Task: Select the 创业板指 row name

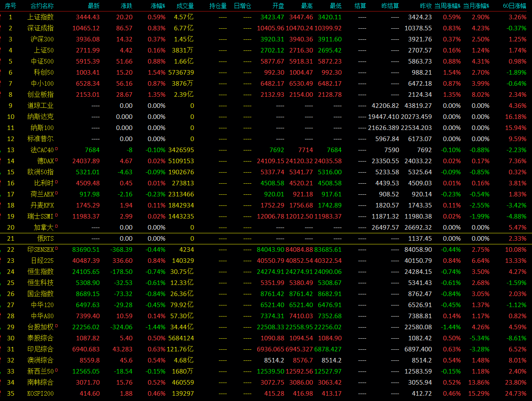Action: tap(40, 95)
